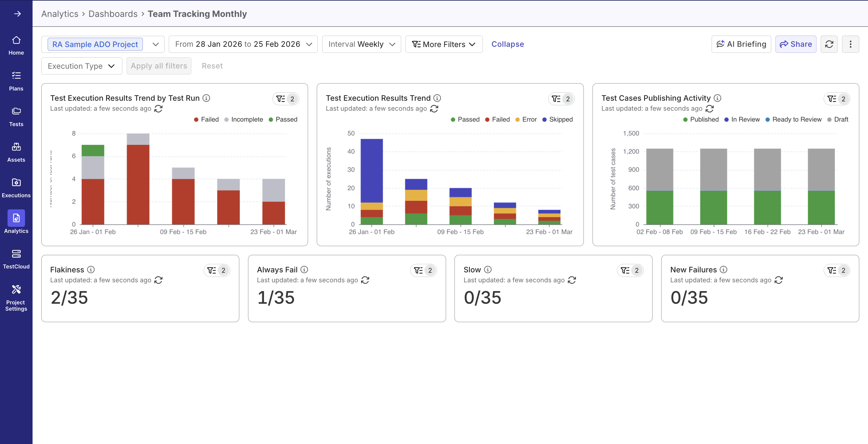The width and height of the screenshot is (868, 444).
Task: Hide Draft series in Test Cases Publishing Activity
Action: click(x=838, y=119)
